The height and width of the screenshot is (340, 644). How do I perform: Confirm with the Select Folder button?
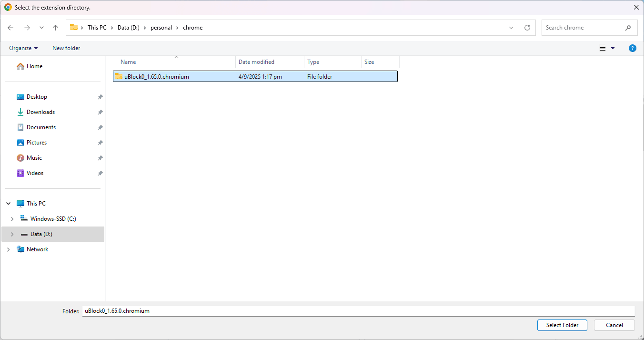[x=563, y=325]
